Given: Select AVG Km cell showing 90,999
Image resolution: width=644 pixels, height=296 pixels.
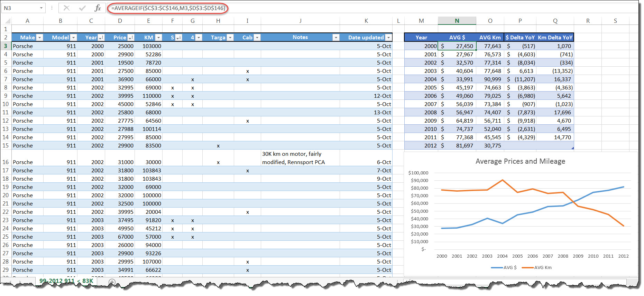Looking at the screenshot, I should click(x=490, y=79).
